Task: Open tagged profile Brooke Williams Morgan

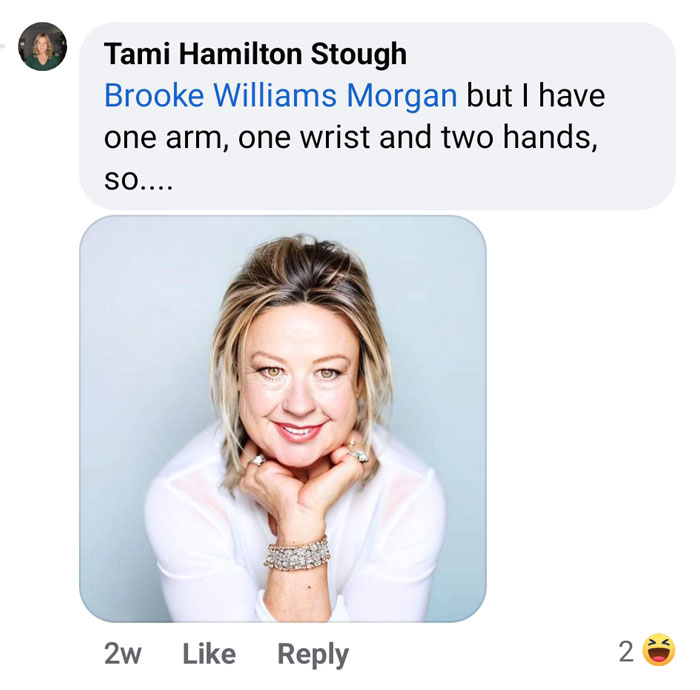Action: click(x=280, y=96)
